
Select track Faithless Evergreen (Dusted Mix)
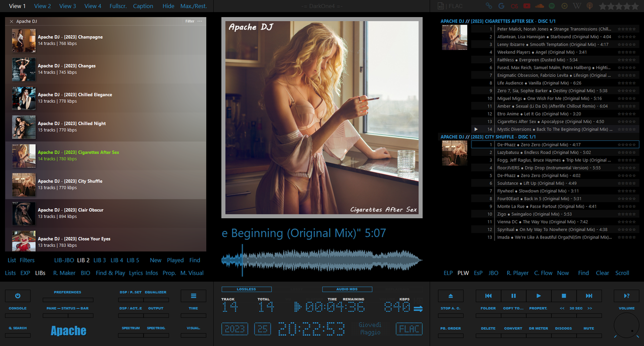[555, 60]
